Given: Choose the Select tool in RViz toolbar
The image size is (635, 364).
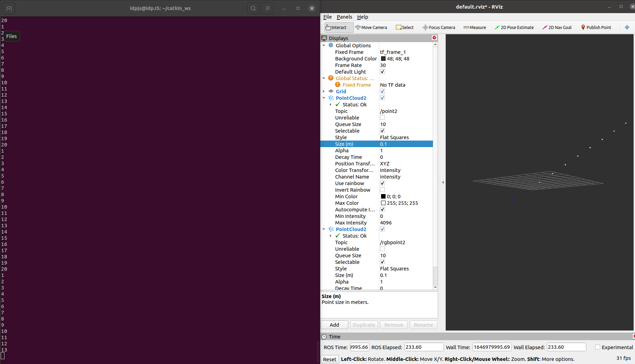Looking at the screenshot, I should [x=404, y=27].
